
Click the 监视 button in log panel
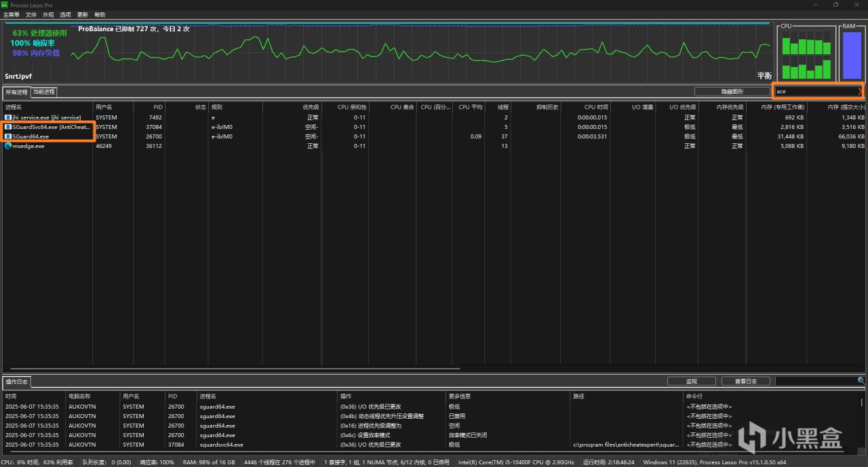click(691, 381)
